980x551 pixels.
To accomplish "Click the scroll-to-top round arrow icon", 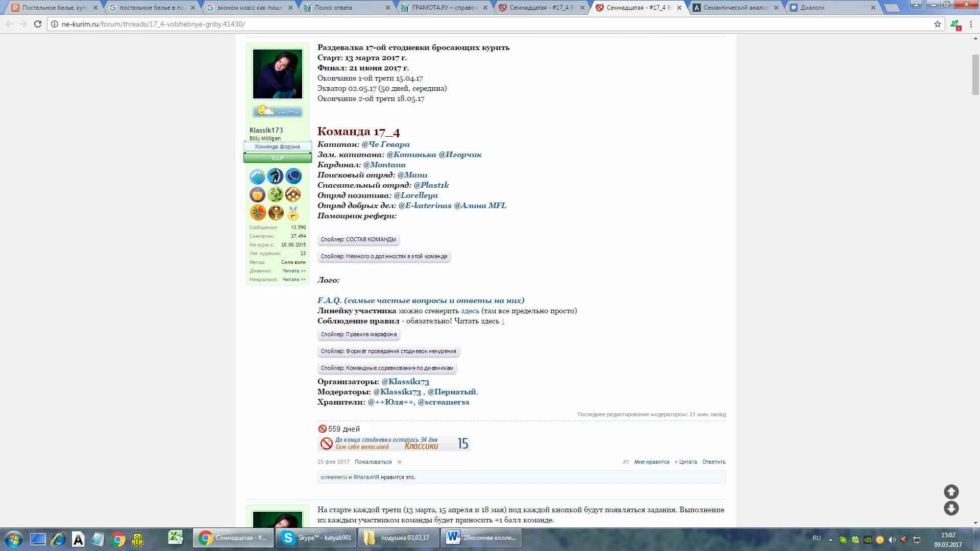I will coord(951,491).
